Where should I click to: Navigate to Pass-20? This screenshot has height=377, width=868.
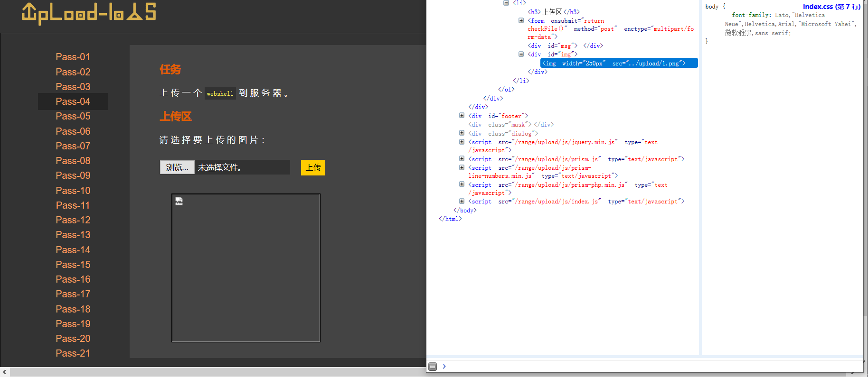[x=73, y=339]
